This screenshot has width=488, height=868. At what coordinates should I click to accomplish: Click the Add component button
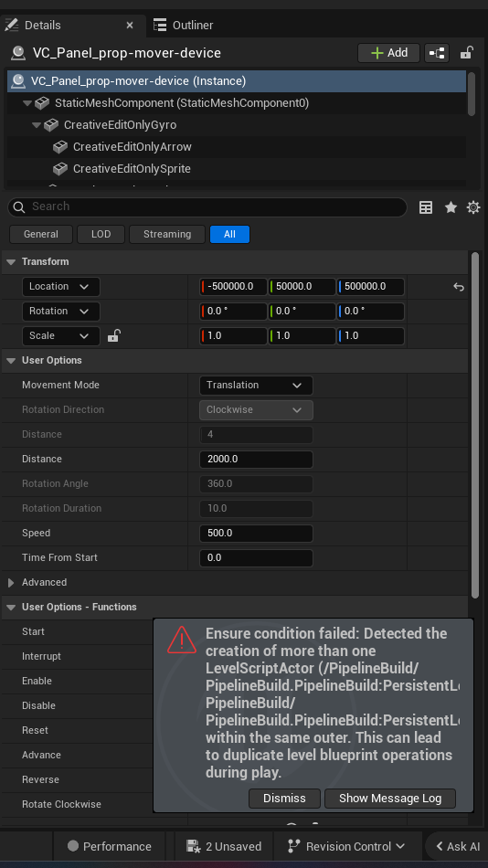[389, 53]
